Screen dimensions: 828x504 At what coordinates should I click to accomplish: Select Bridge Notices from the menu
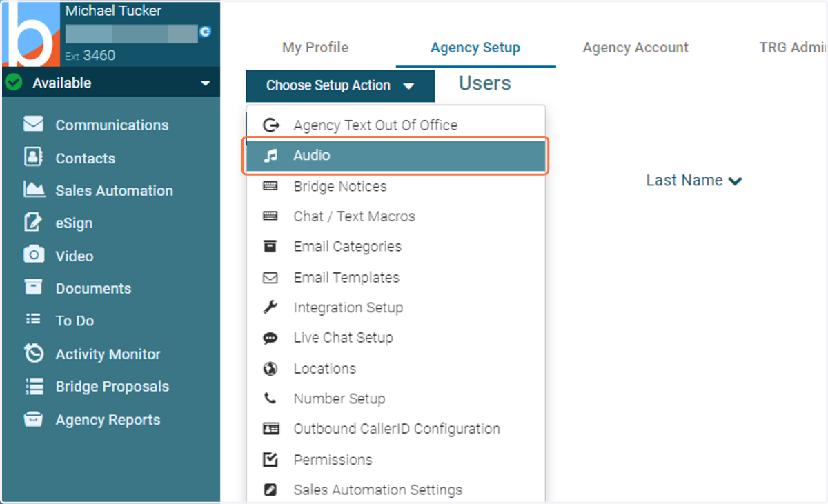click(x=396, y=186)
